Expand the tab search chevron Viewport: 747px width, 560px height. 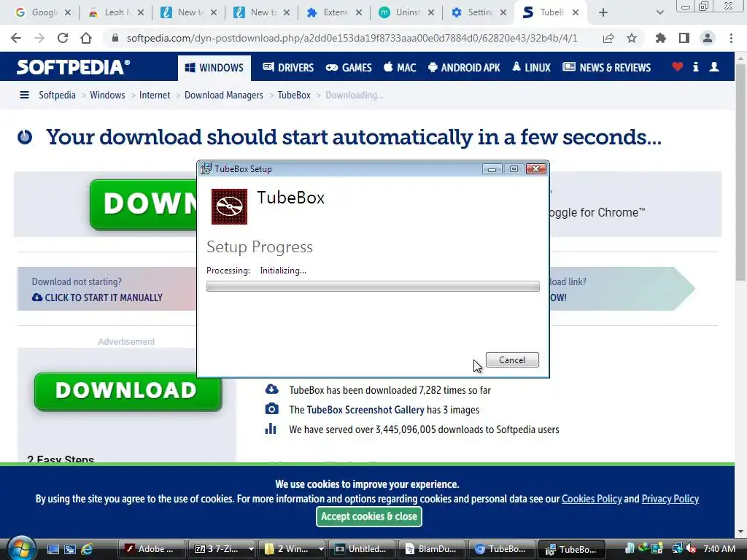point(659,12)
